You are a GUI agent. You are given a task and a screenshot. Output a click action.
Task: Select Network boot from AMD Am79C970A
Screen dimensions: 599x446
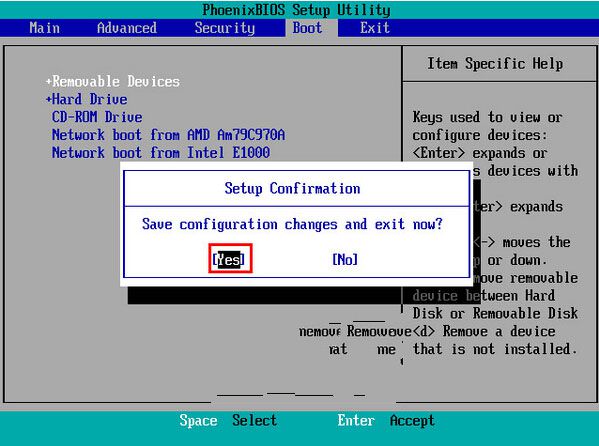click(168, 135)
